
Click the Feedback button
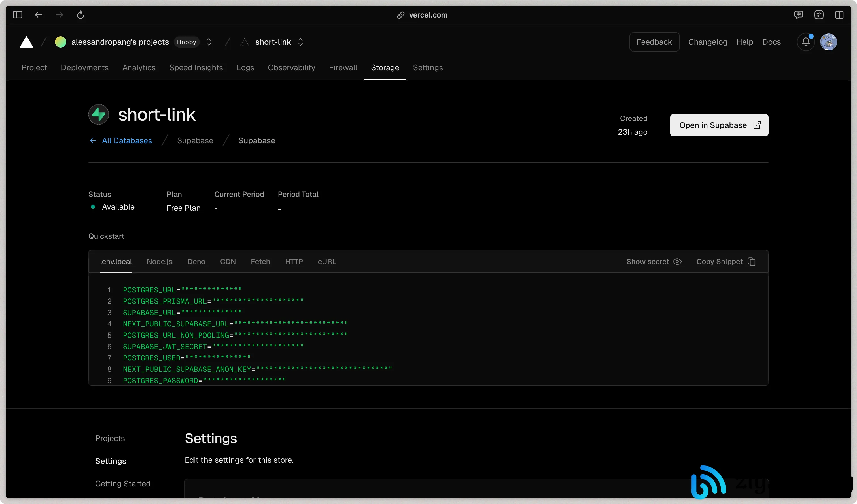(654, 42)
